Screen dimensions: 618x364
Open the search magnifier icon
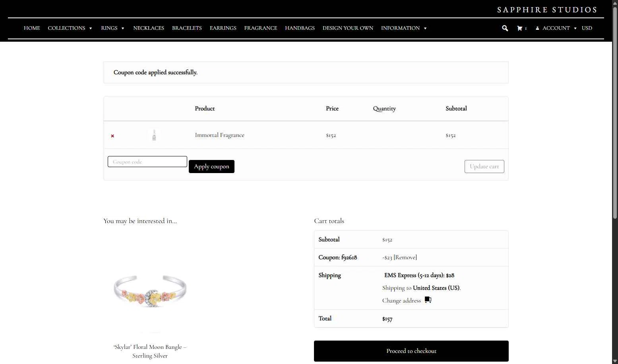click(505, 28)
